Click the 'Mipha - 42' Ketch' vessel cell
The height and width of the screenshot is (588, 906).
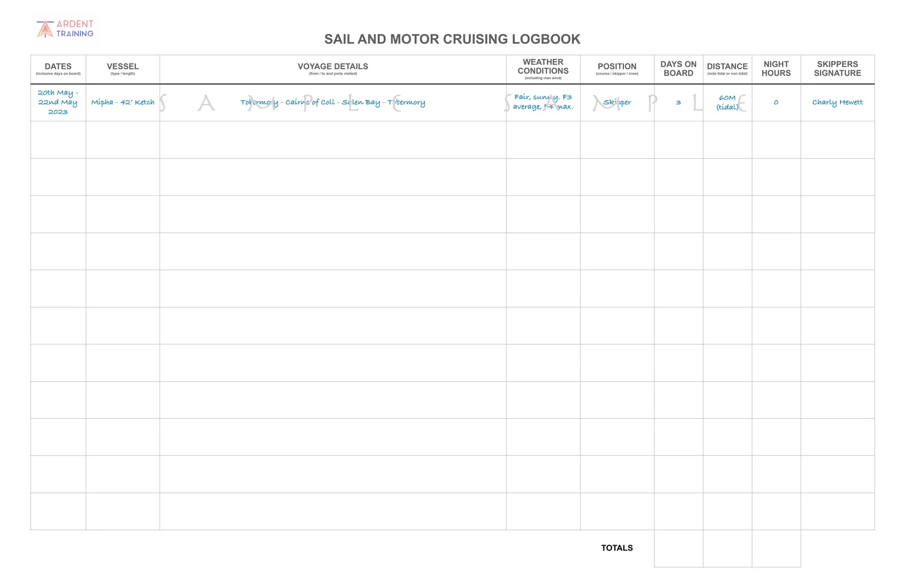tap(123, 102)
